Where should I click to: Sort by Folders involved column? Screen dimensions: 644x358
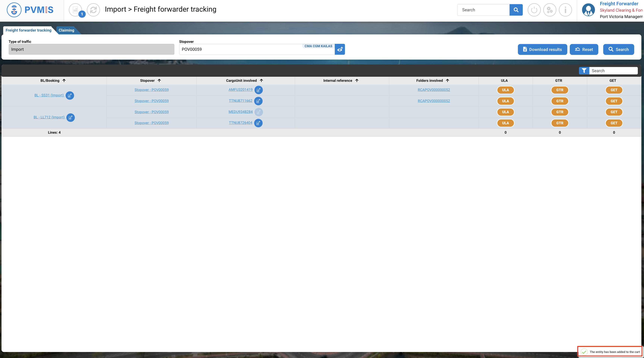448,80
